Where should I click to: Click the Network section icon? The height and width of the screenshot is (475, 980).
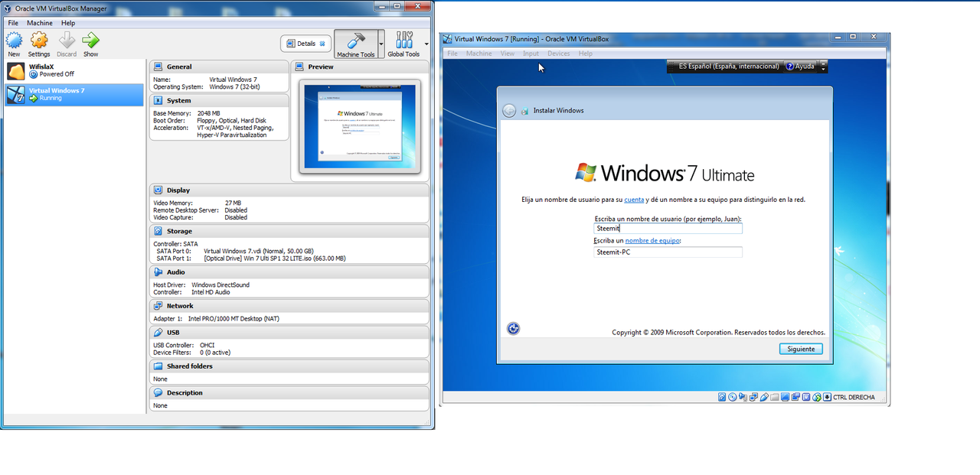(x=158, y=305)
